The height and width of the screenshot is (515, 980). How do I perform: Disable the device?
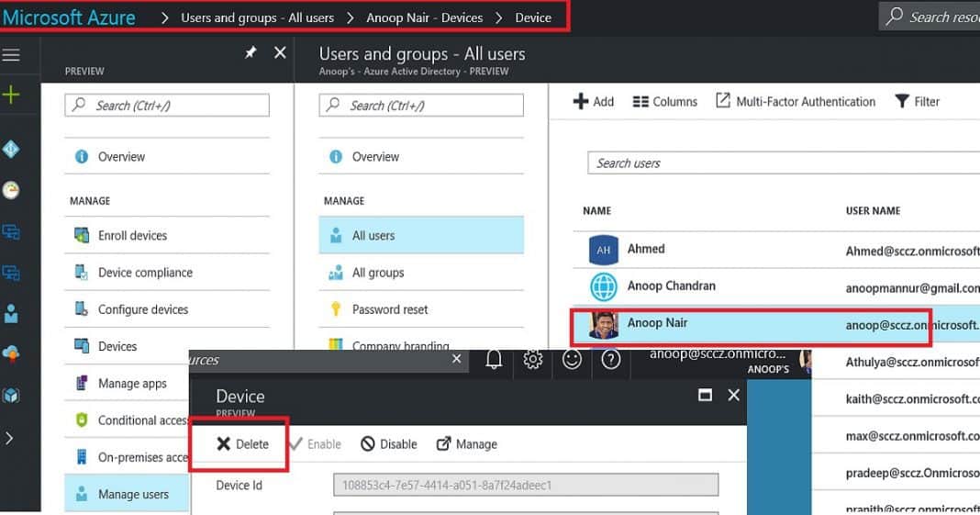[x=389, y=444]
